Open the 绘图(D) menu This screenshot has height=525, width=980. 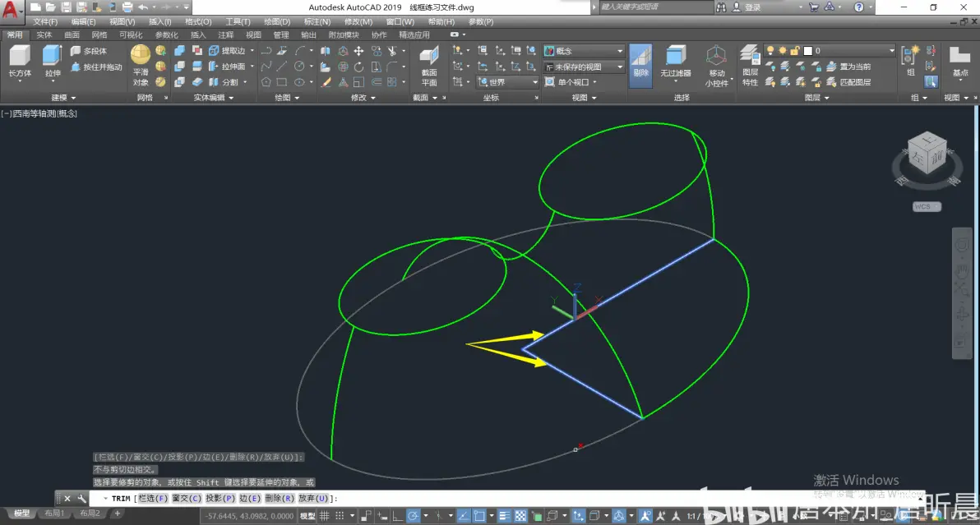[277, 22]
